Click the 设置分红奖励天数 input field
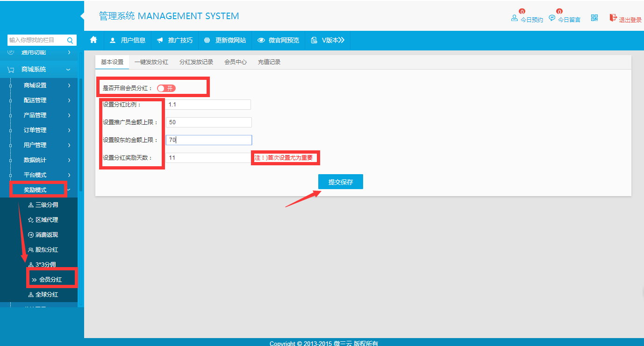 (x=208, y=158)
